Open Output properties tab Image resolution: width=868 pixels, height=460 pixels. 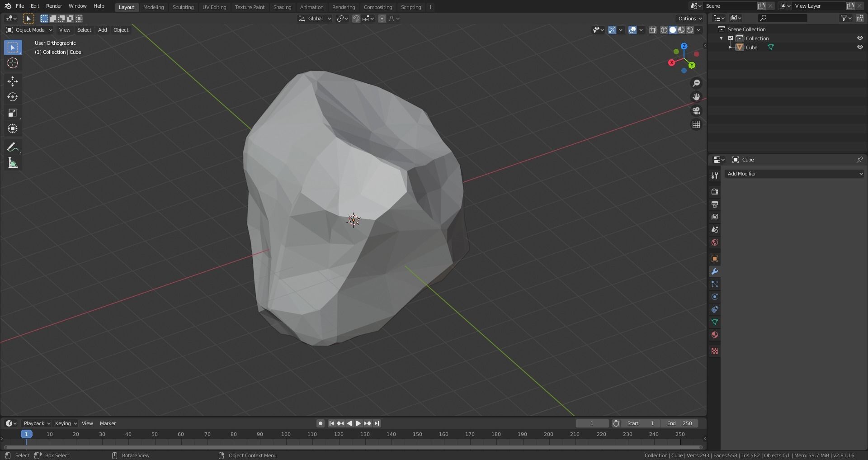[x=715, y=204]
